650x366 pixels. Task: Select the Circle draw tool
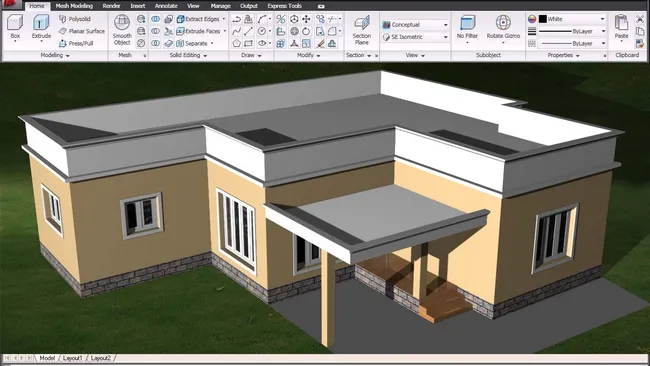262,31
